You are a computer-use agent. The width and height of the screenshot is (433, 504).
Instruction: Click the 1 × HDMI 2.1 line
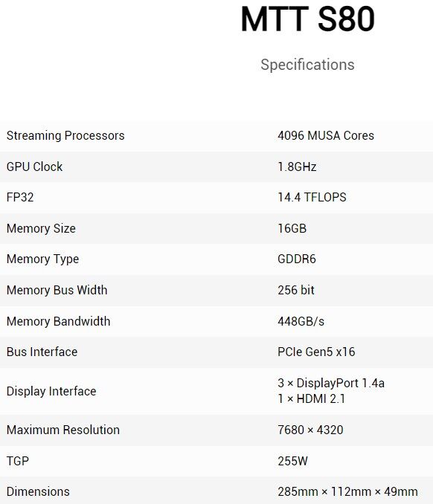click(x=311, y=399)
